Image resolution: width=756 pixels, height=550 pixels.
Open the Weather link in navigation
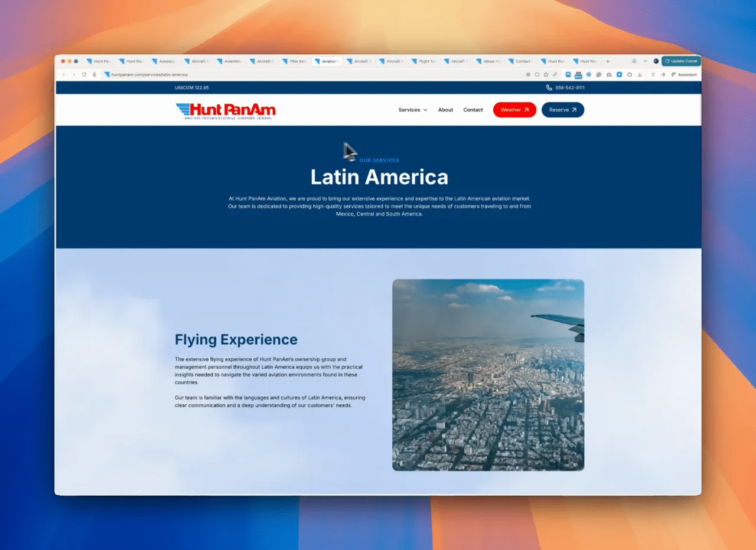(x=514, y=110)
